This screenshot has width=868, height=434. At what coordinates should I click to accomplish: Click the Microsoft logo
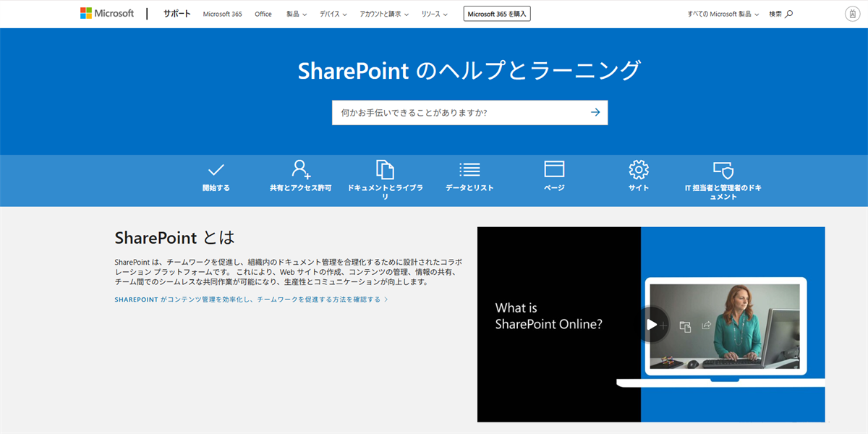(107, 14)
